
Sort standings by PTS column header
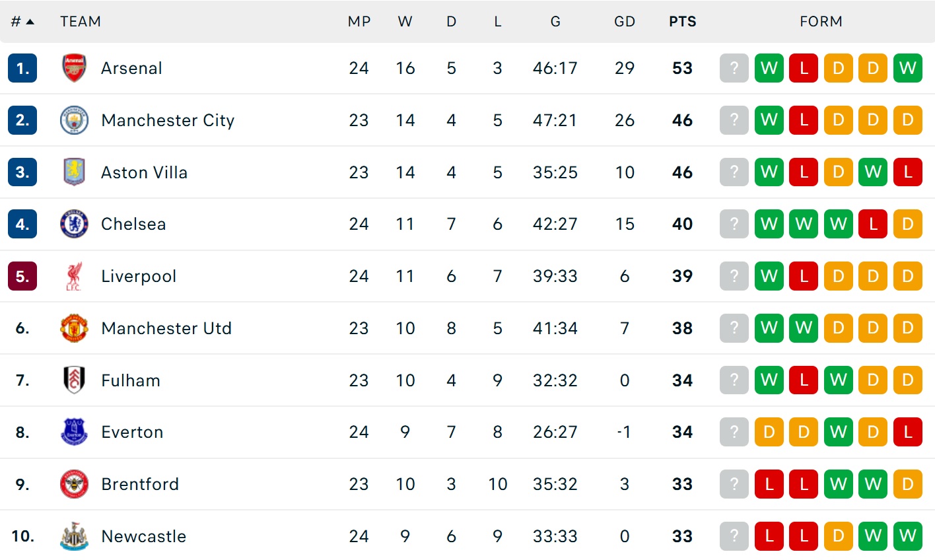[x=682, y=22]
